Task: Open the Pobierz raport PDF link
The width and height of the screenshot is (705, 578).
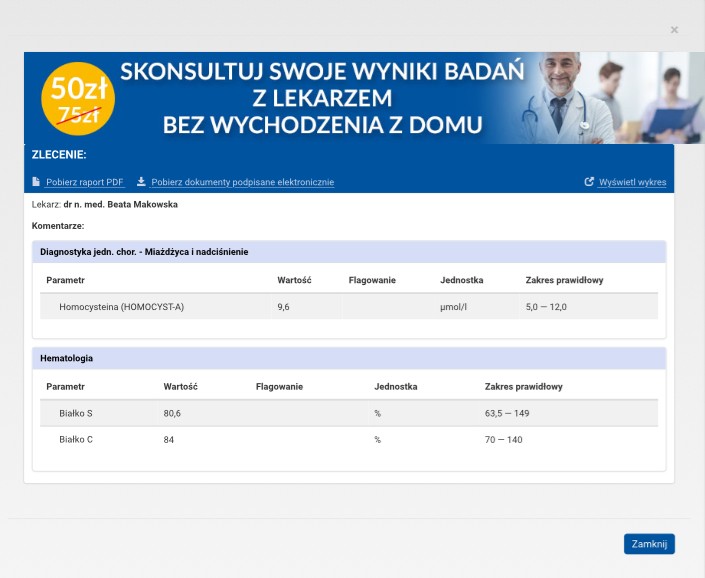Action: click(85, 182)
